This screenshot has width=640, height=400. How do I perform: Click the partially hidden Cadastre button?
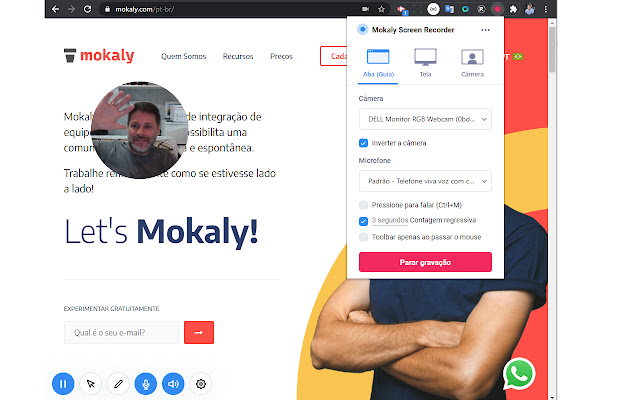click(333, 56)
